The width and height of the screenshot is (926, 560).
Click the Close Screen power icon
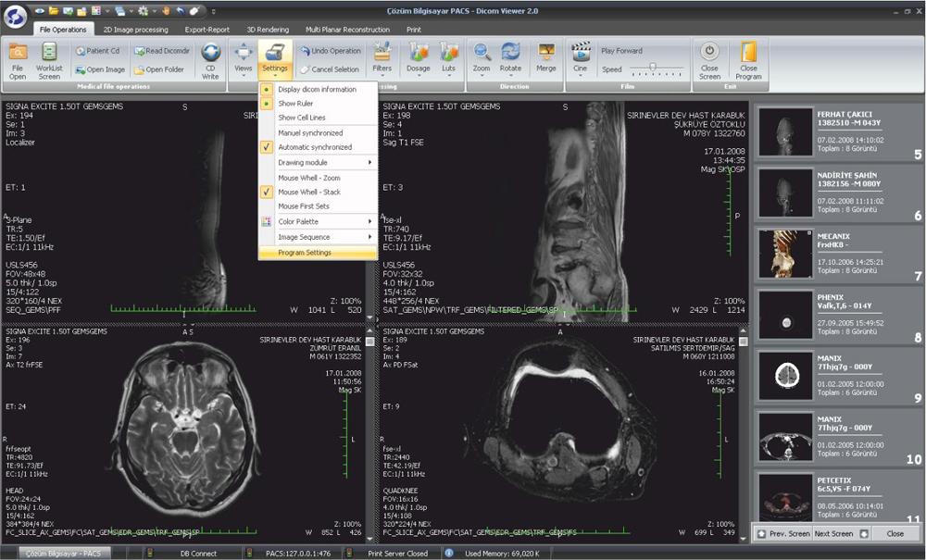coord(710,51)
